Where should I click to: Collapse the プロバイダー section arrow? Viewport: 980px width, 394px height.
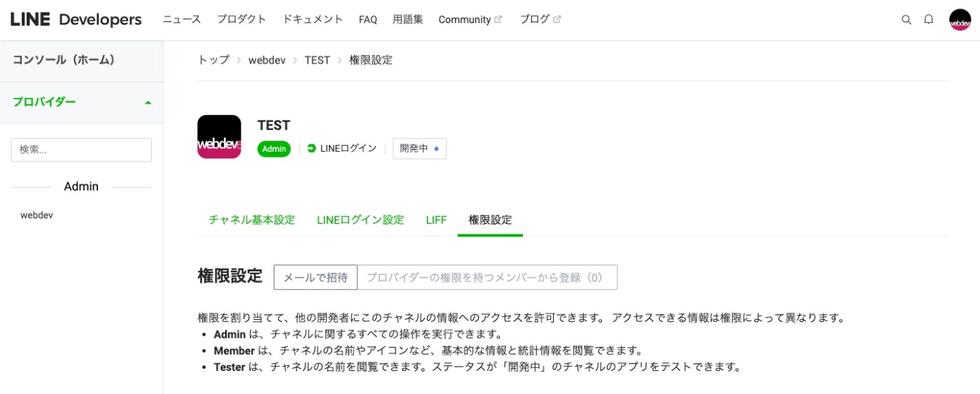click(x=148, y=102)
